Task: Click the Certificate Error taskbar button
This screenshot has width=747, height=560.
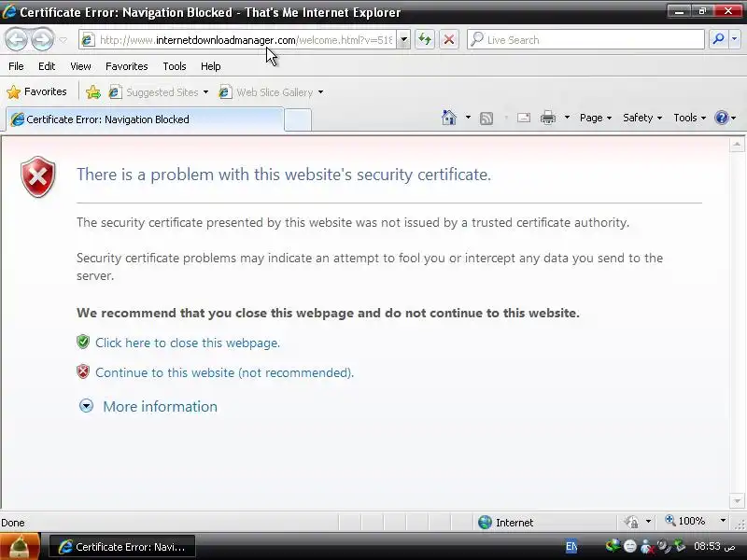Action: (122, 547)
